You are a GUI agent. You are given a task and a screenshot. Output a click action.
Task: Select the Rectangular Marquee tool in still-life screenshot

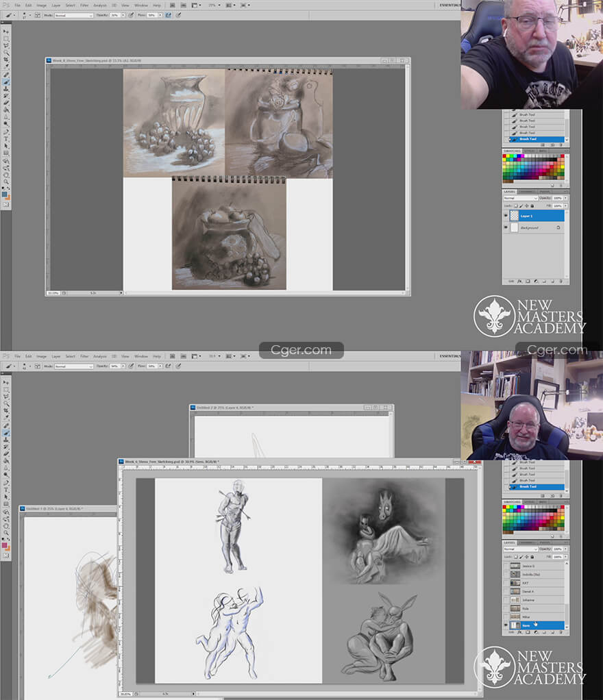coord(5,39)
